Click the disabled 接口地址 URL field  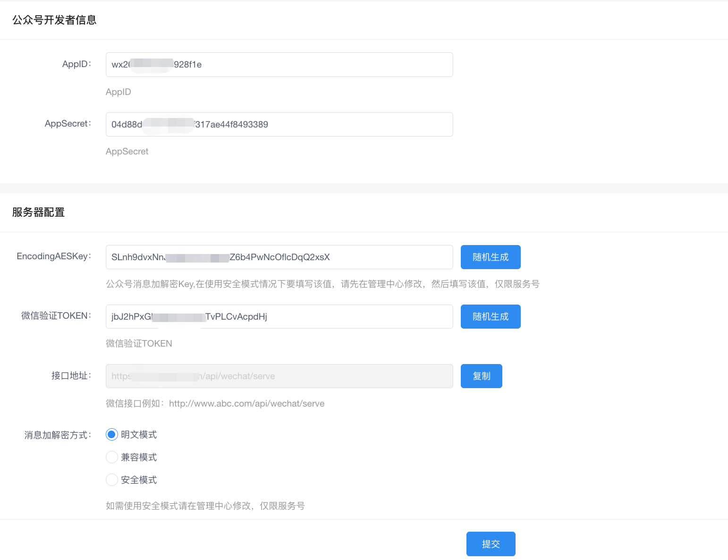tap(279, 376)
